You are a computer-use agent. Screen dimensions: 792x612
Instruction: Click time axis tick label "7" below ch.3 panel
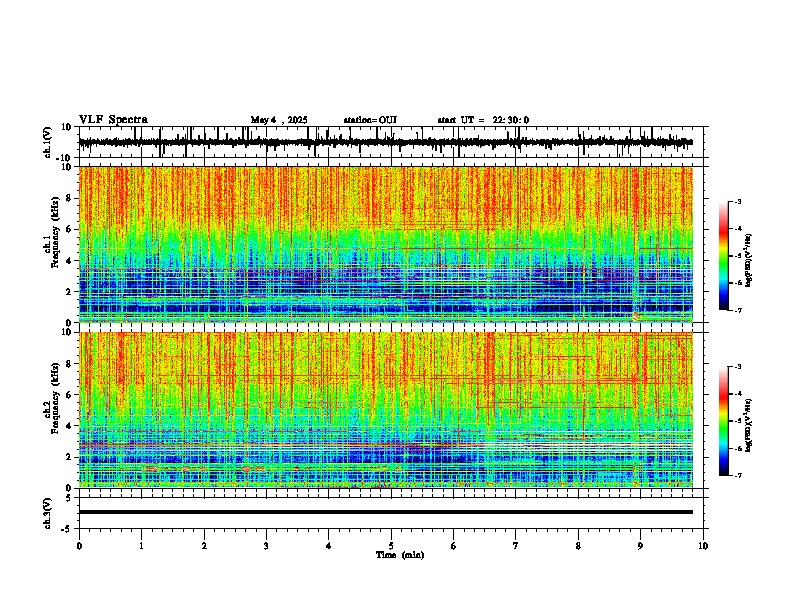[516, 546]
